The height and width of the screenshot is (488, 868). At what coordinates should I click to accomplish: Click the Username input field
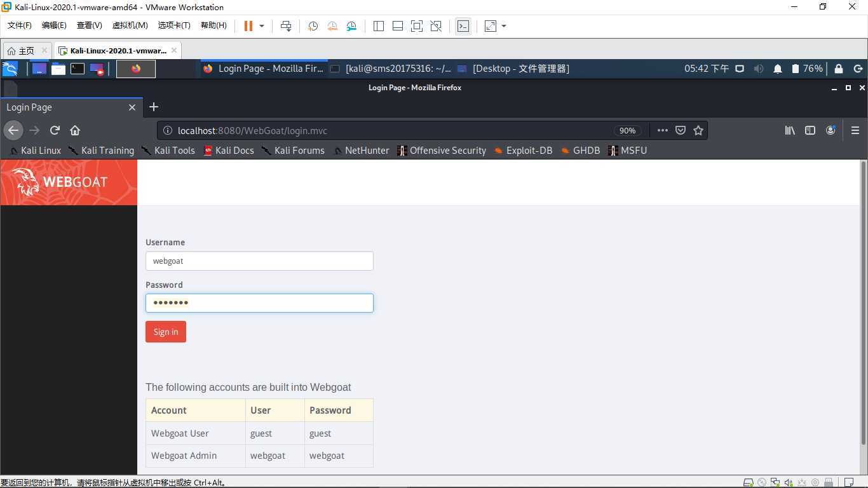point(259,261)
